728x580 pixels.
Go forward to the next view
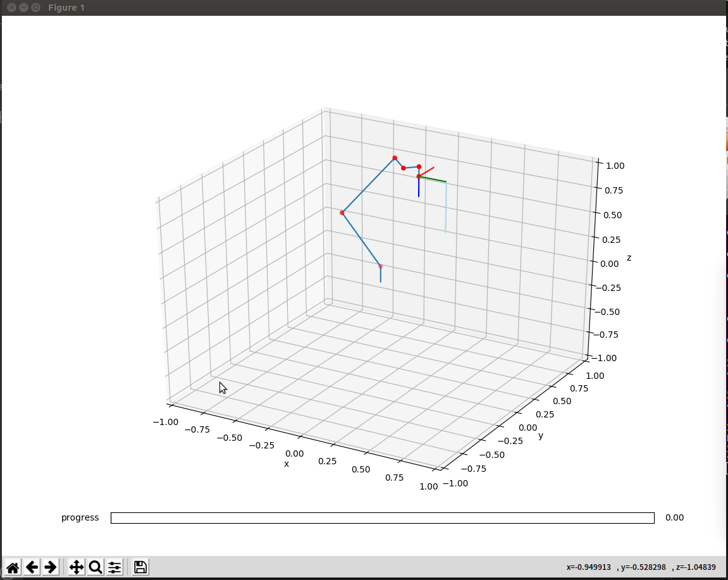(x=51, y=567)
